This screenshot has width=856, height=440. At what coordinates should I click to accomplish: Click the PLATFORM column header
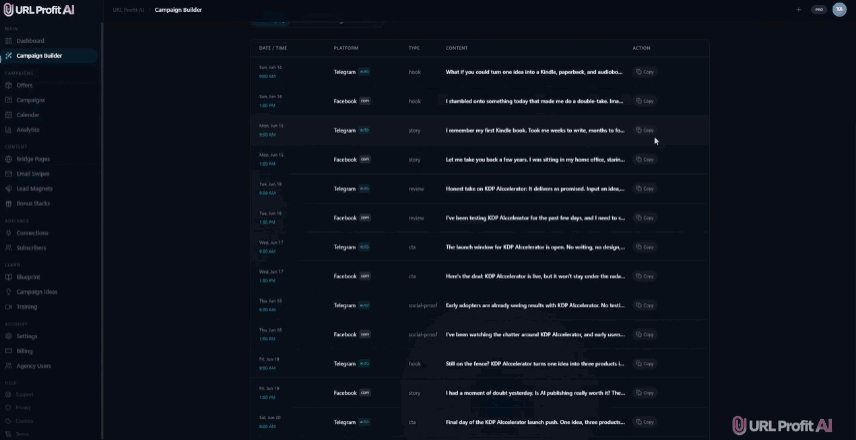(346, 48)
